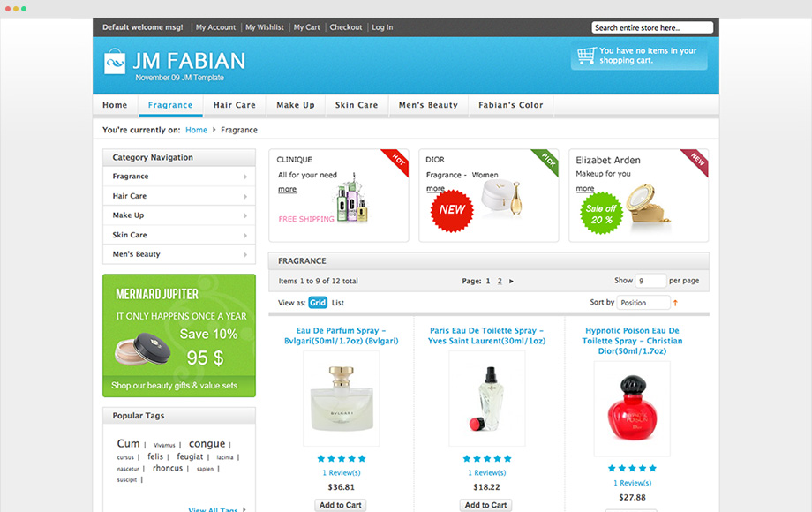
Task: Expand Make Up category arrow in sidebar
Action: pyautogui.click(x=245, y=216)
